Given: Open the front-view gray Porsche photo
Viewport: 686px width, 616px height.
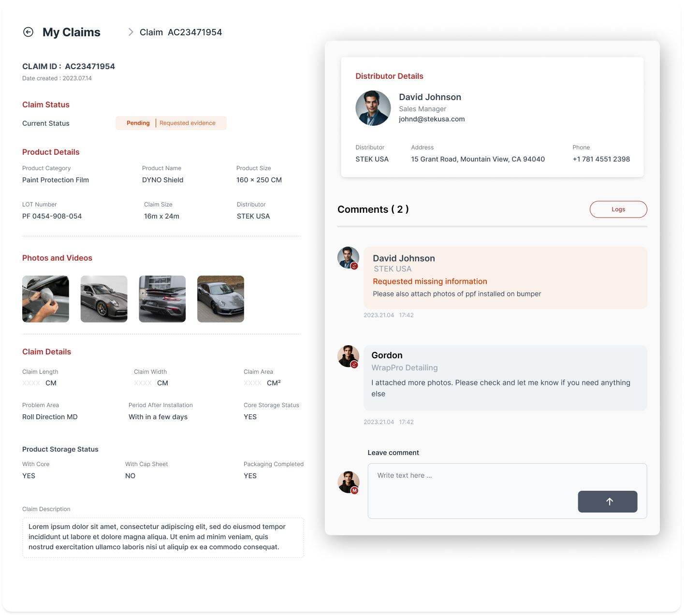Looking at the screenshot, I should pyautogui.click(x=104, y=299).
